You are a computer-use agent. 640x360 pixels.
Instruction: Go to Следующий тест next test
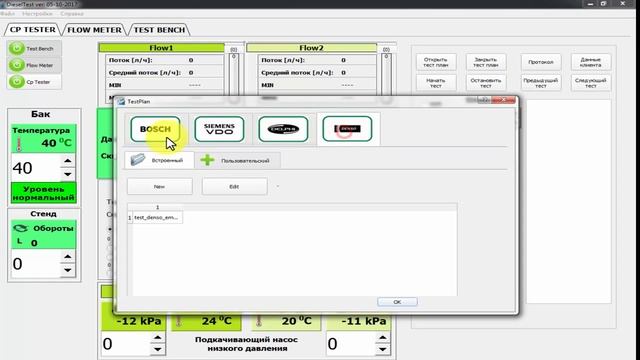click(x=591, y=83)
